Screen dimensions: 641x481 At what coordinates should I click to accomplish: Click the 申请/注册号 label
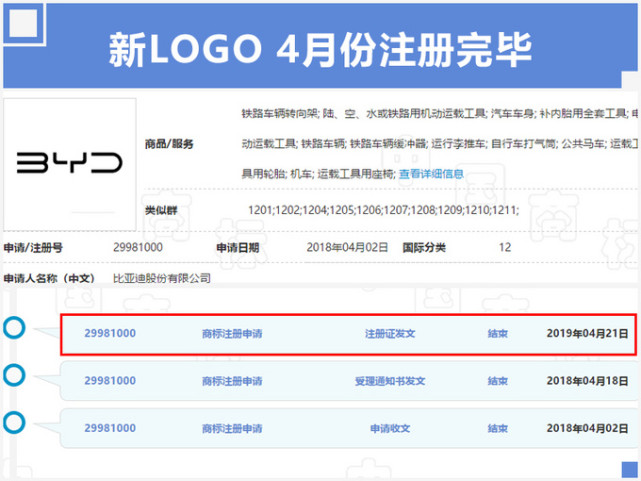(33, 248)
